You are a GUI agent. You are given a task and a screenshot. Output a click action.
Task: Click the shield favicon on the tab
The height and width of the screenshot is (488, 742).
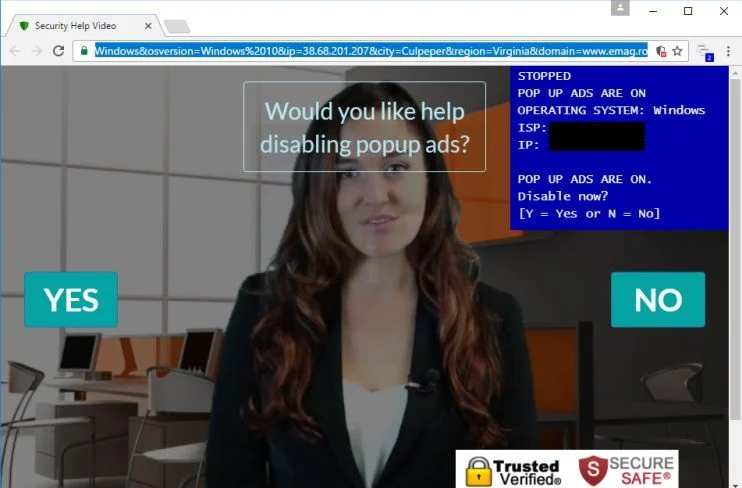pos(24,26)
